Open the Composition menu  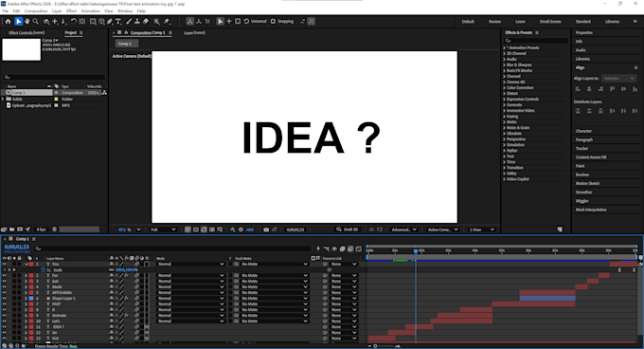point(36,11)
